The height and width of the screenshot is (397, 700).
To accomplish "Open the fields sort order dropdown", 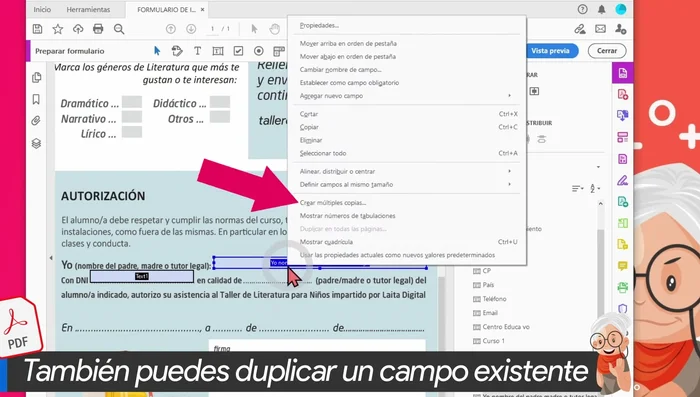I will point(578,188).
